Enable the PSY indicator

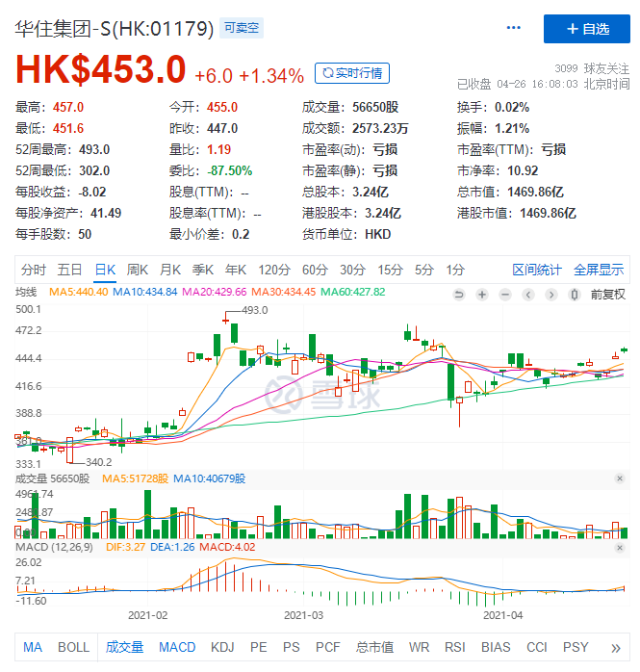576,647
